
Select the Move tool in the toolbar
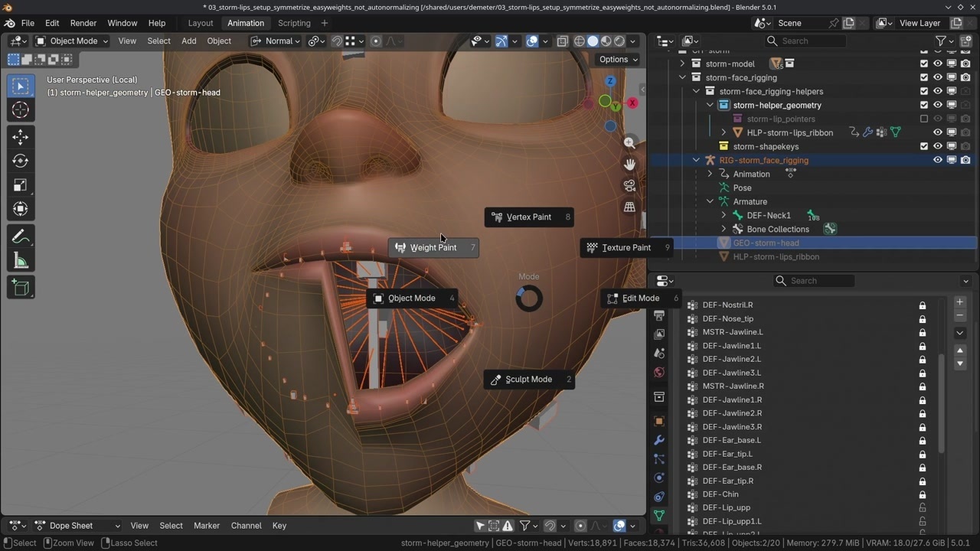21,136
